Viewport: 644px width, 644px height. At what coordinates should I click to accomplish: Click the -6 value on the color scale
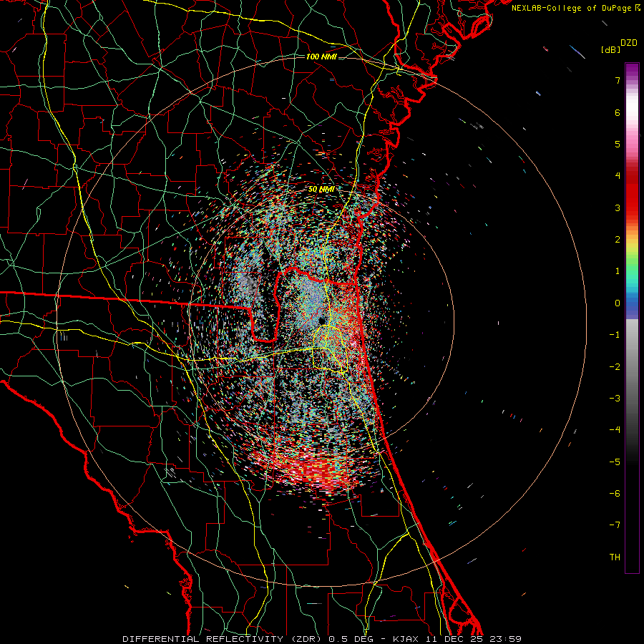tap(615, 494)
